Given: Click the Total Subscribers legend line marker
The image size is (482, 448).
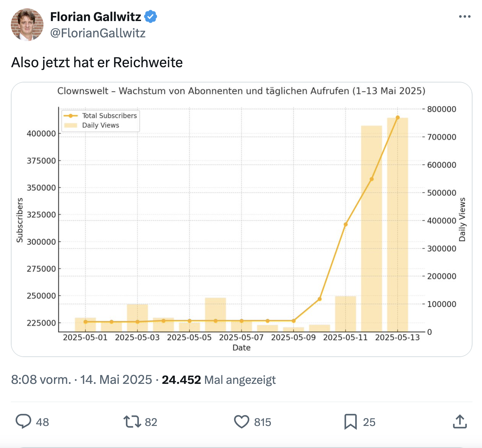Looking at the screenshot, I should click(71, 116).
